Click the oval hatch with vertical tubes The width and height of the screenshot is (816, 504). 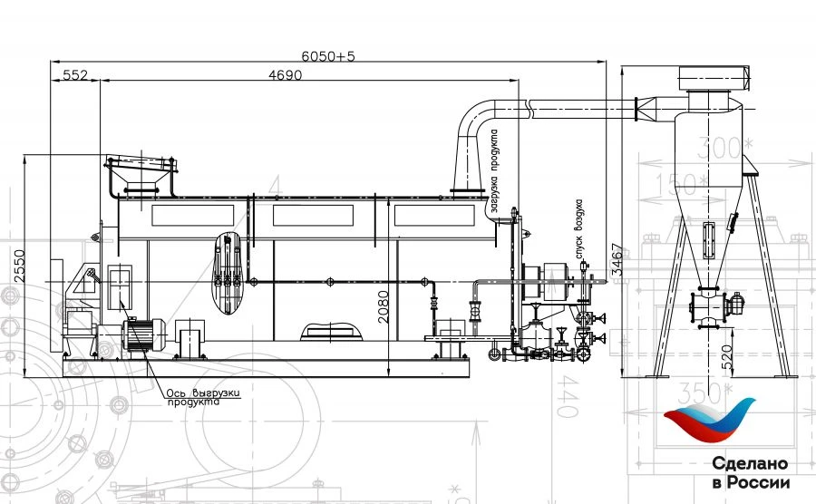tap(227, 267)
